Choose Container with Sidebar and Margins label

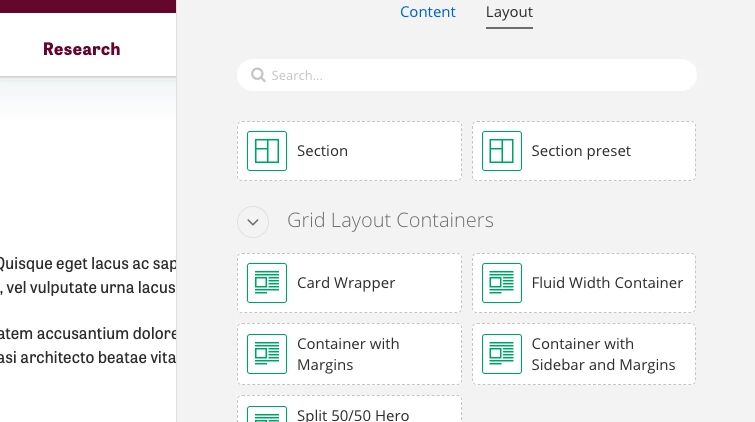point(603,354)
